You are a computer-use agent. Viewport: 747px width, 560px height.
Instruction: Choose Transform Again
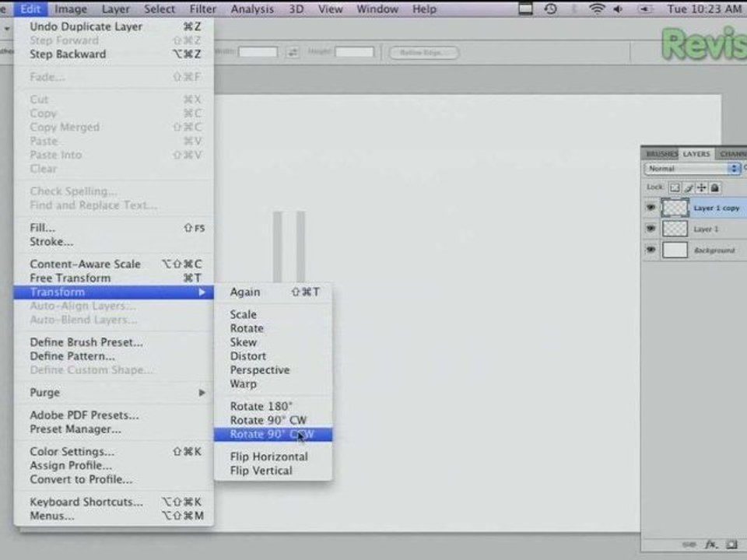click(273, 292)
